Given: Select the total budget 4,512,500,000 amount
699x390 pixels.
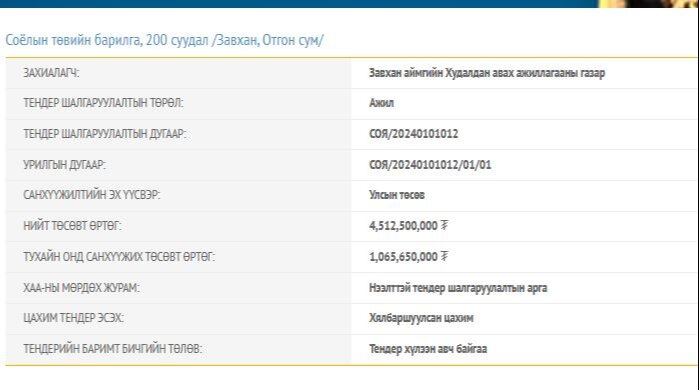Looking at the screenshot, I should click(x=403, y=226).
